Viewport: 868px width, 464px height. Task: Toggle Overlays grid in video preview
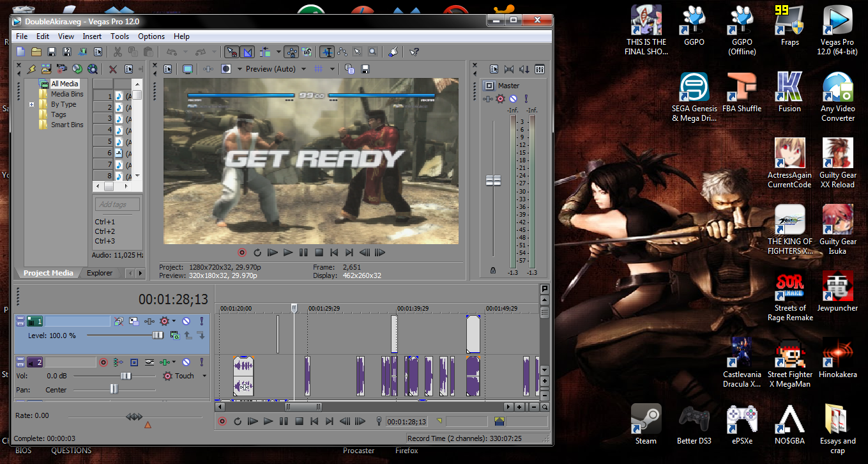[x=317, y=69]
